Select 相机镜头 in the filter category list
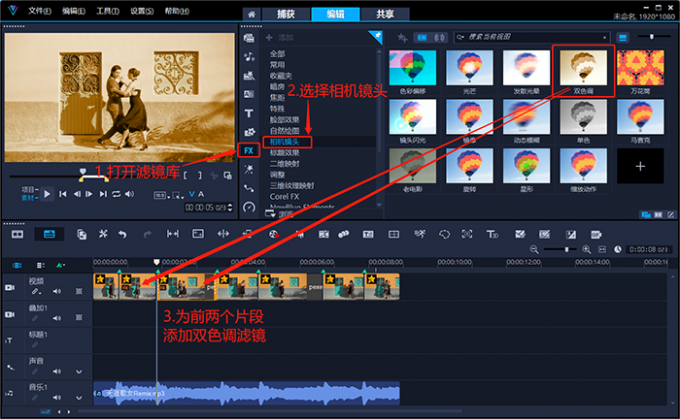The height and width of the screenshot is (419, 680). 287,143
